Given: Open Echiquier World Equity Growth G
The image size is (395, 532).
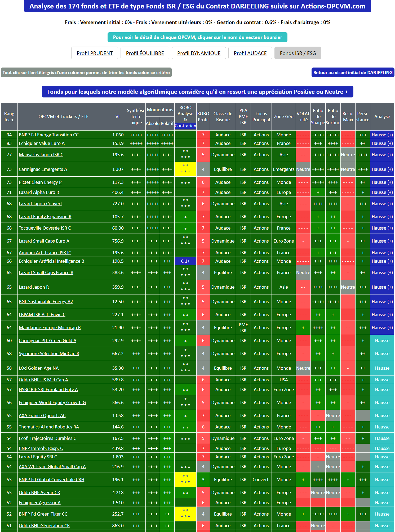Looking at the screenshot, I should point(52,403).
